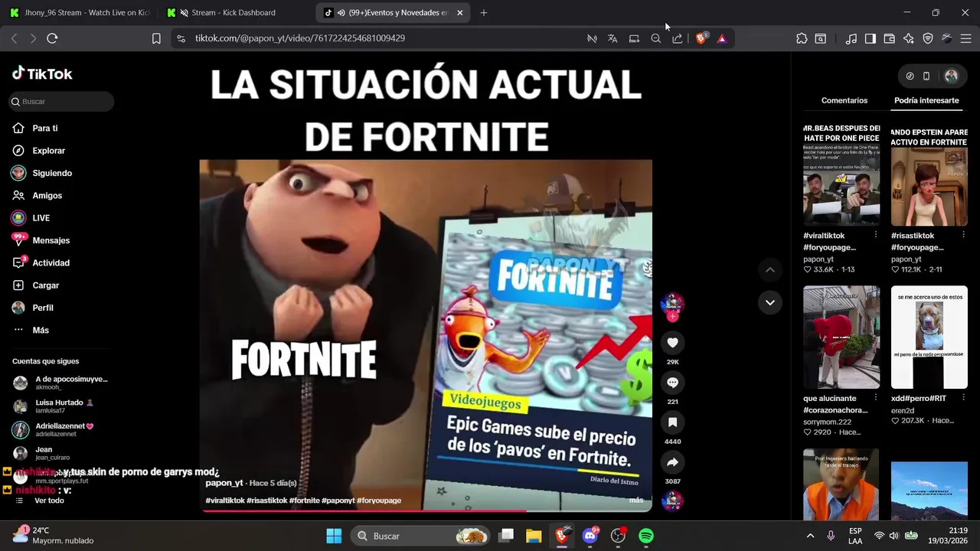Share the video with the arrow icon

click(x=672, y=462)
